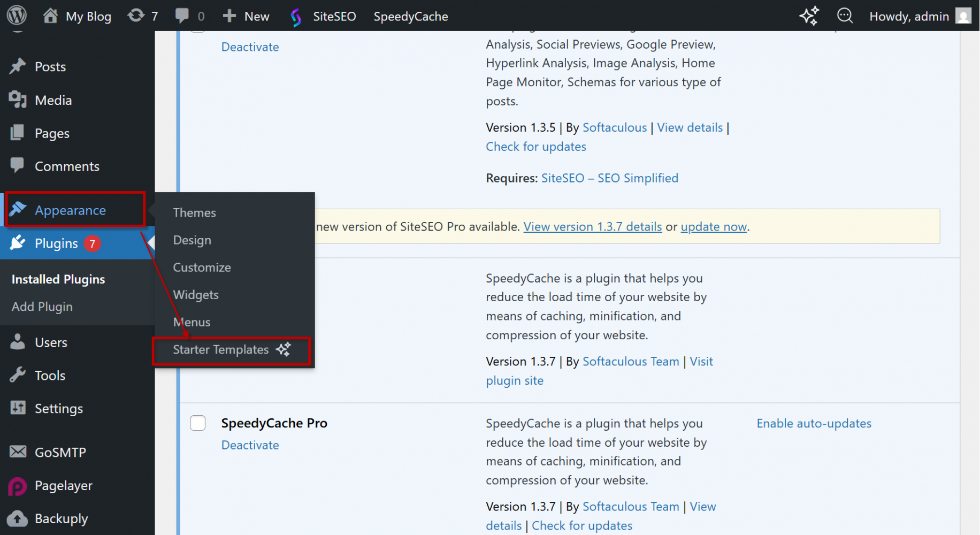Image resolution: width=980 pixels, height=535 pixels.
Task: Open the comments bubble icon in admin bar
Action: (182, 16)
